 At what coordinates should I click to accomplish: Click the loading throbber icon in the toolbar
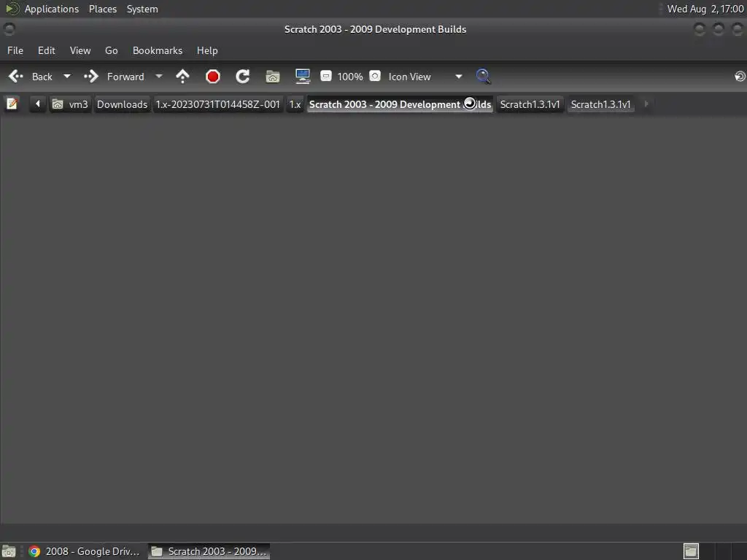740,77
